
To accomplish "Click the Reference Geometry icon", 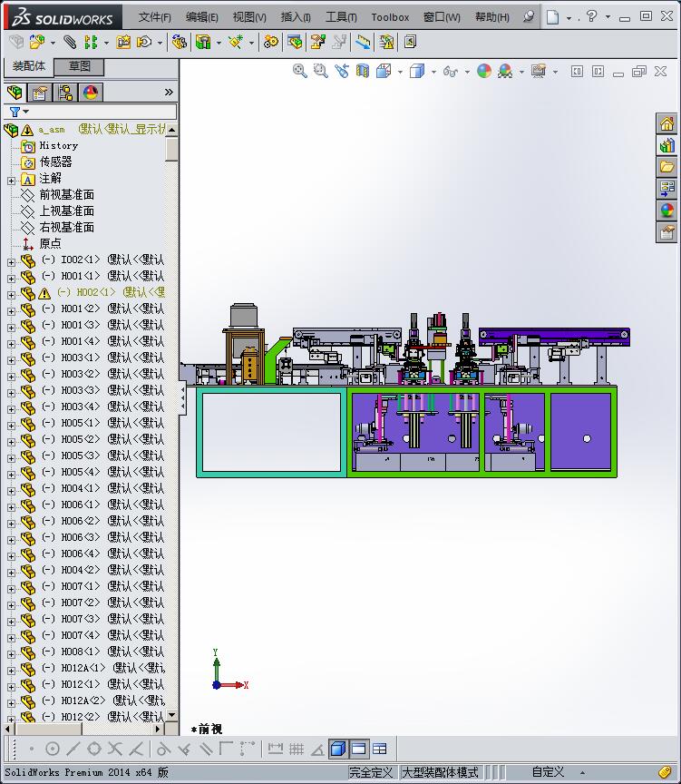I will click(x=236, y=42).
